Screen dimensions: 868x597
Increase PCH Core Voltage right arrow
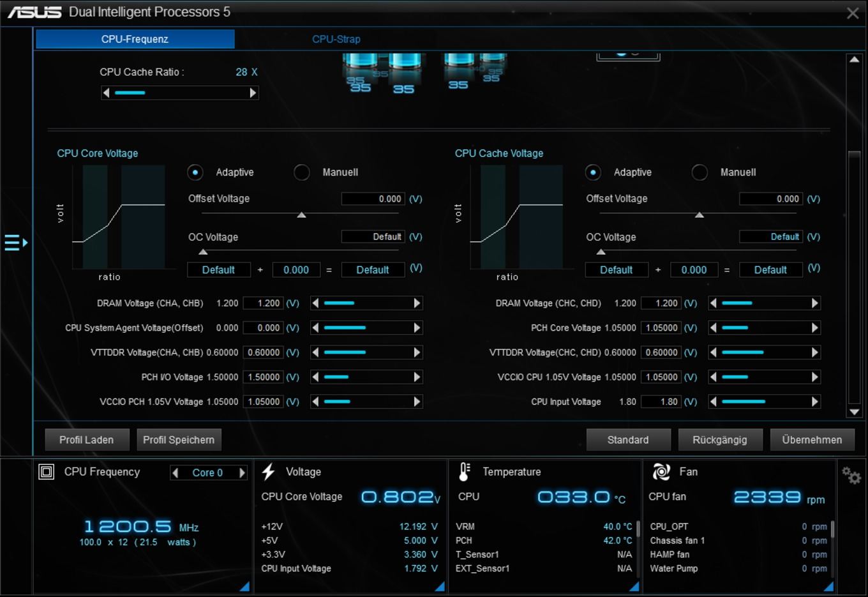tap(814, 328)
